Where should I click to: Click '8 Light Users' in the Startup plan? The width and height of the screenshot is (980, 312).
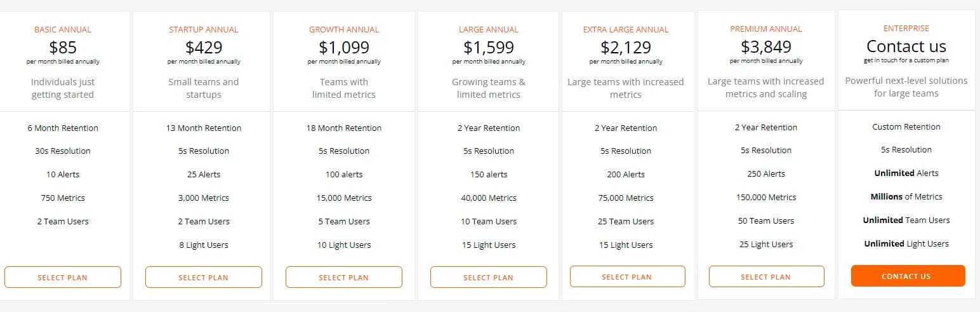(x=204, y=245)
